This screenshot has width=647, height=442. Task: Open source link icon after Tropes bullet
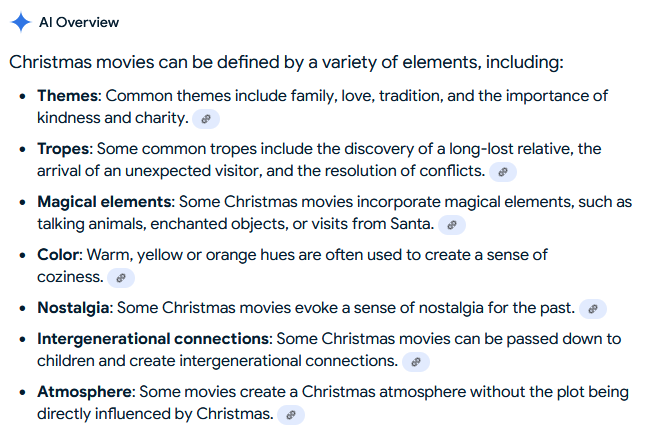(503, 172)
